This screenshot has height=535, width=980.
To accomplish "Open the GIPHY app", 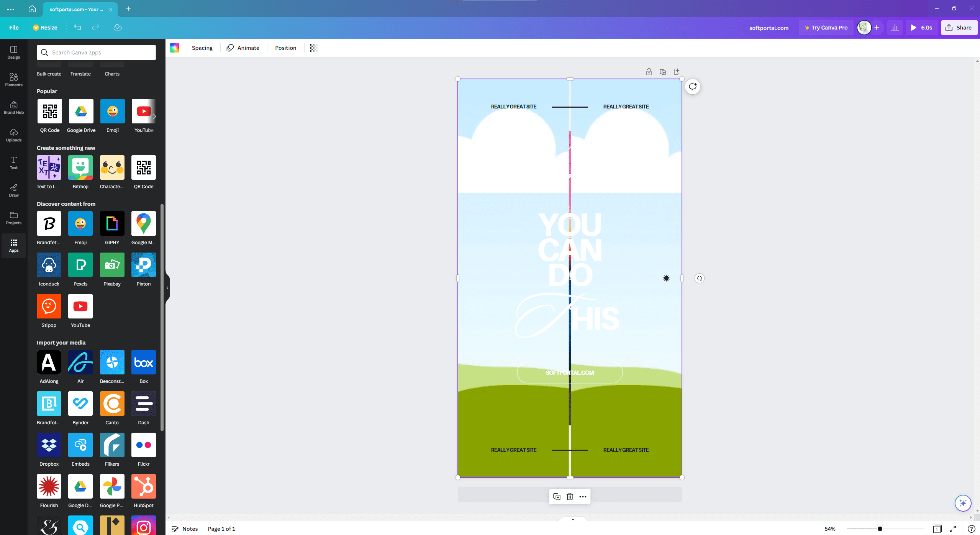I will coord(112,223).
